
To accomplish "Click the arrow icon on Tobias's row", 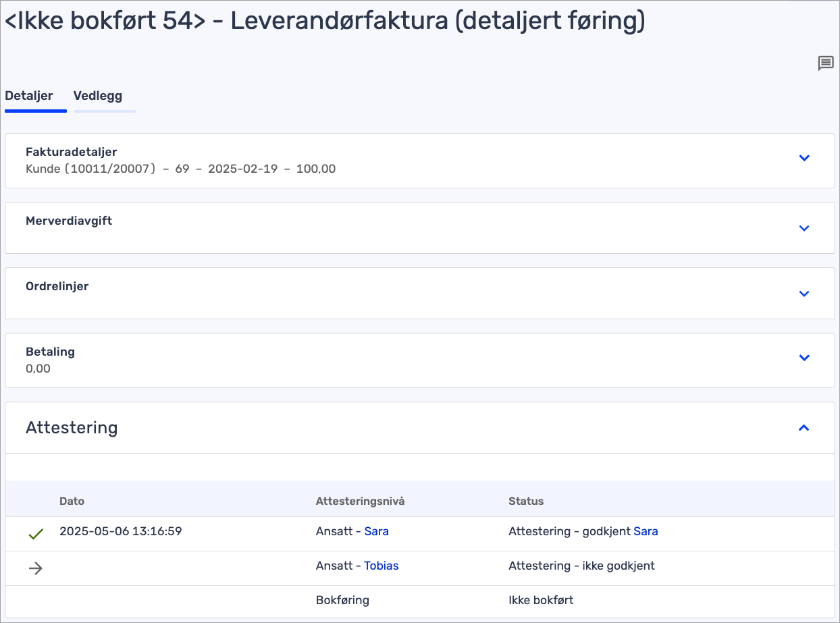I will tap(36, 568).
